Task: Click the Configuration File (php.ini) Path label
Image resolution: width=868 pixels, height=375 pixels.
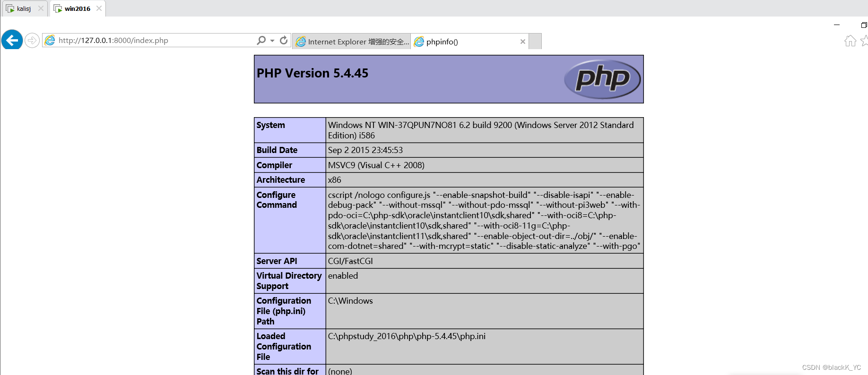Action: 284,311
